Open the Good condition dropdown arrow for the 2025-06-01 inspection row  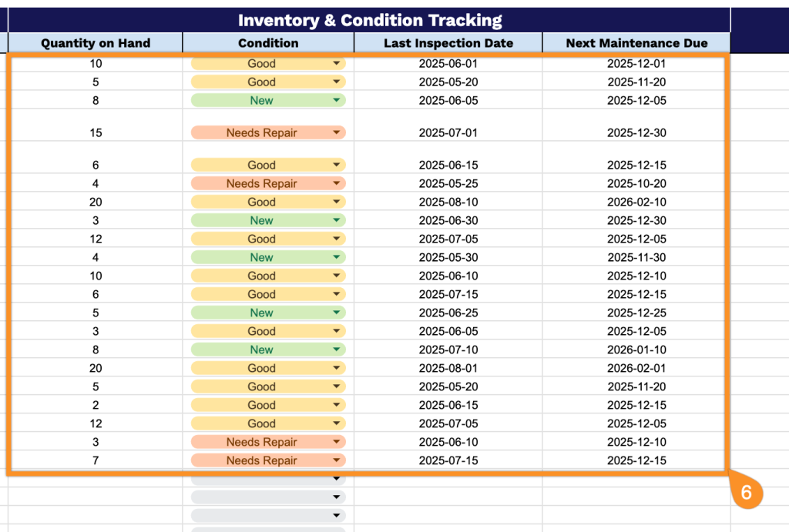336,63
